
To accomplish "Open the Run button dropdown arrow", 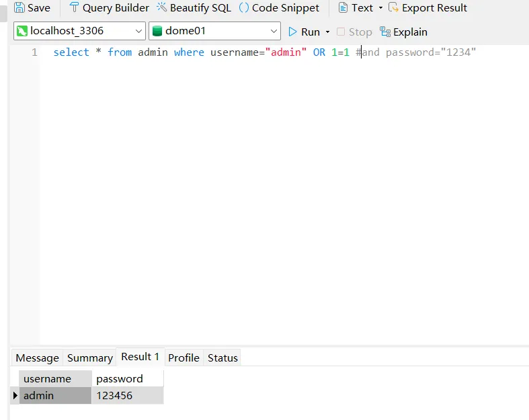I will (327, 32).
